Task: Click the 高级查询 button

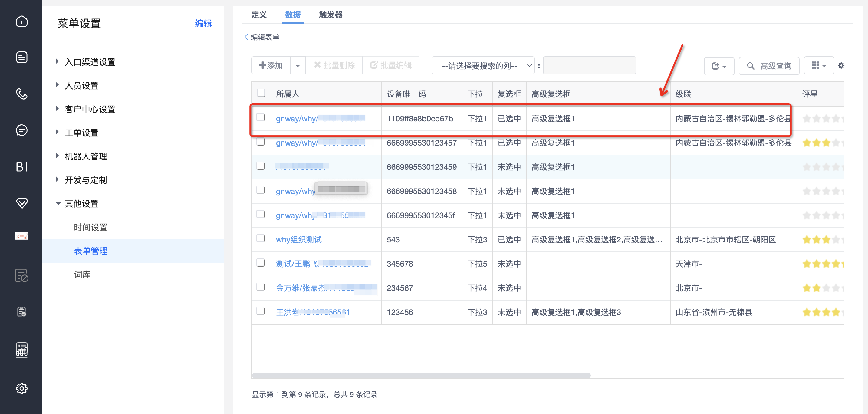Action: [x=769, y=66]
